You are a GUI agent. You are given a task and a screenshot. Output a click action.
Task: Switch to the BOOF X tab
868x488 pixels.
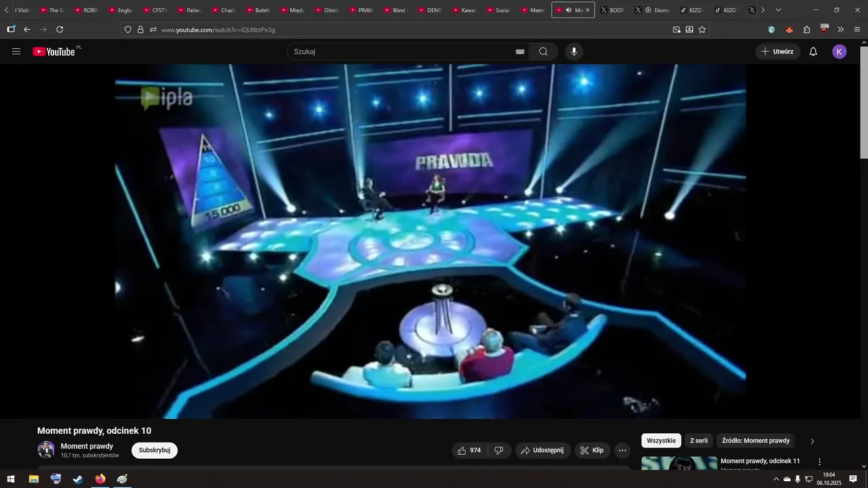[x=612, y=10]
